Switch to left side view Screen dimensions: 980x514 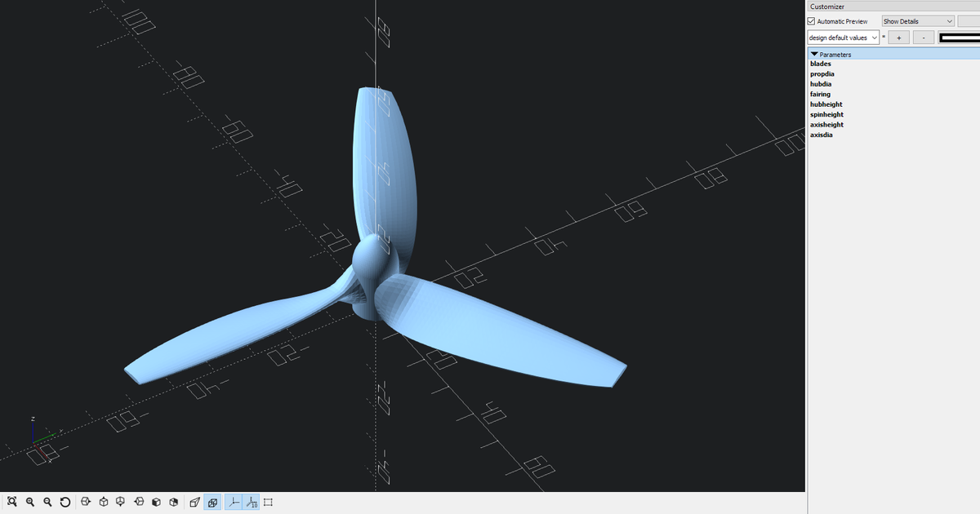click(138, 502)
